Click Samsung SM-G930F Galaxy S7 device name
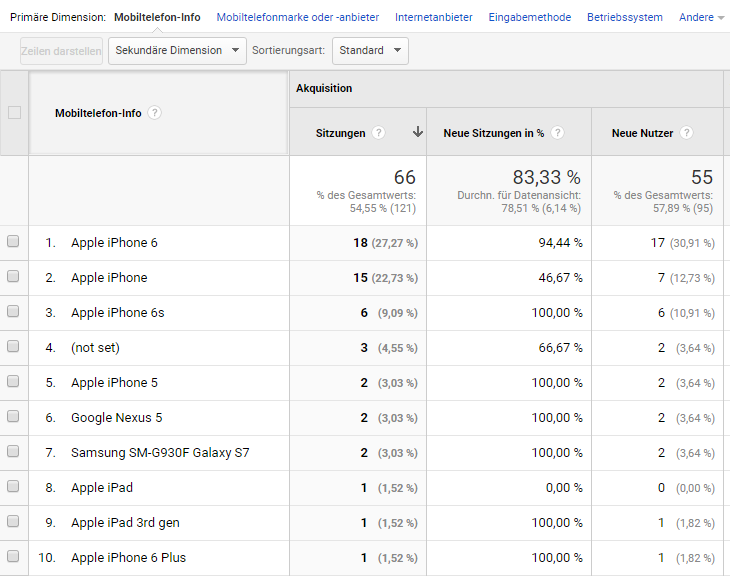The width and height of the screenshot is (730, 585). (160, 453)
